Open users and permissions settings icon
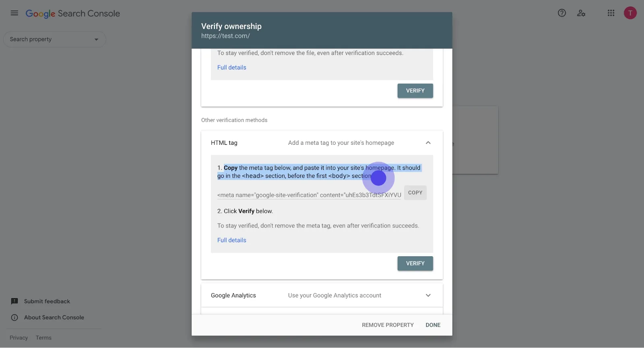The height and width of the screenshot is (348, 644). click(x=581, y=13)
